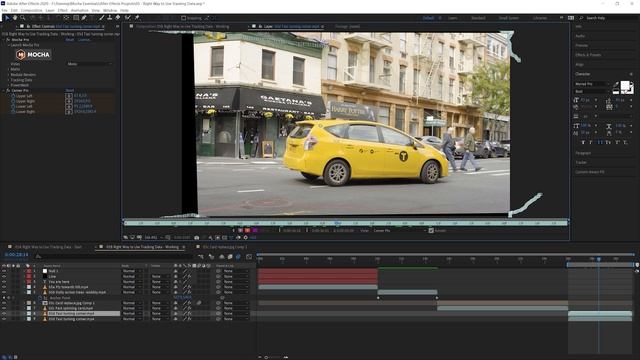This screenshot has height=360, width=640.
Task: Click the timeline current timecode display
Action: 16,255
